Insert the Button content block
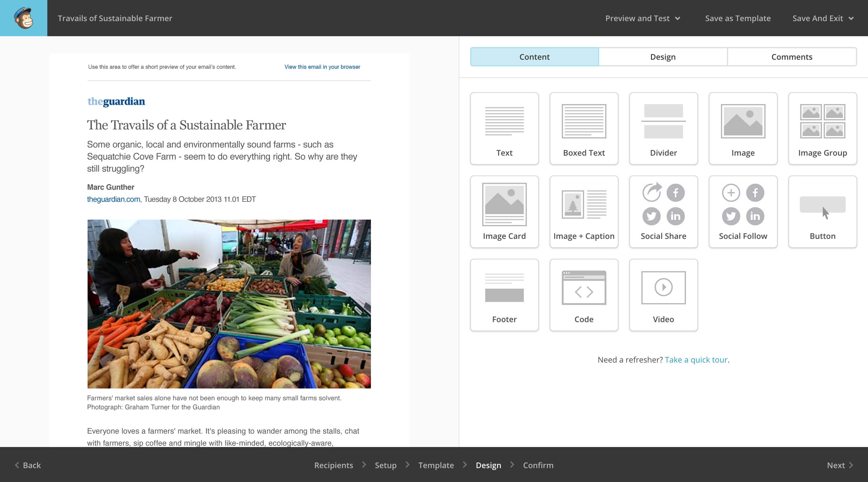The height and width of the screenshot is (482, 868). coord(822,212)
